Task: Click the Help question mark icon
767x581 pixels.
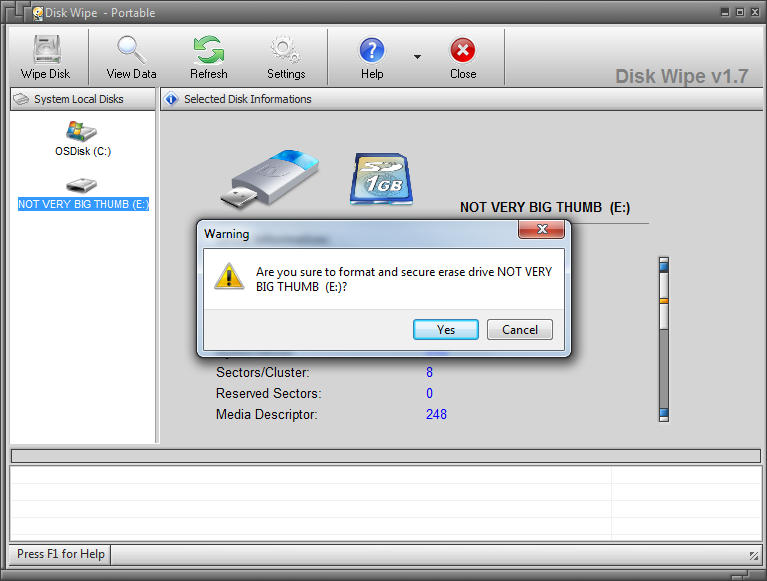Action: pyautogui.click(x=372, y=50)
